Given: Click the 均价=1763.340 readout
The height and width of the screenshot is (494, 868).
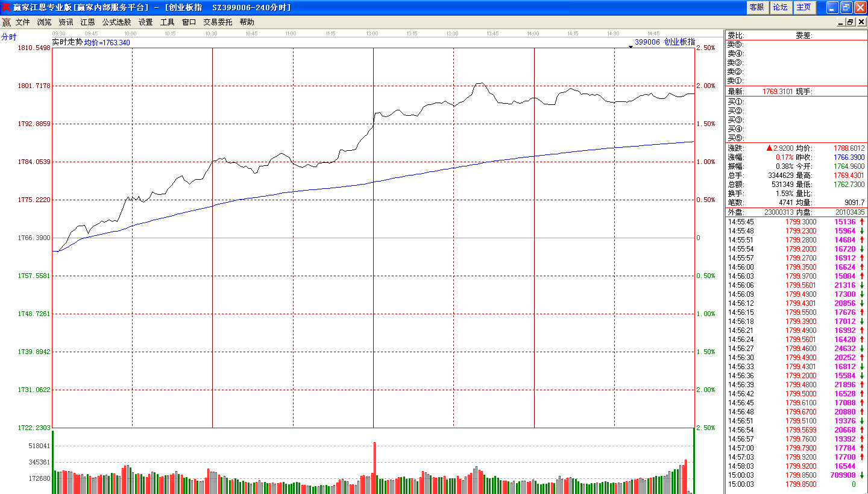Looking at the screenshot, I should point(107,43).
